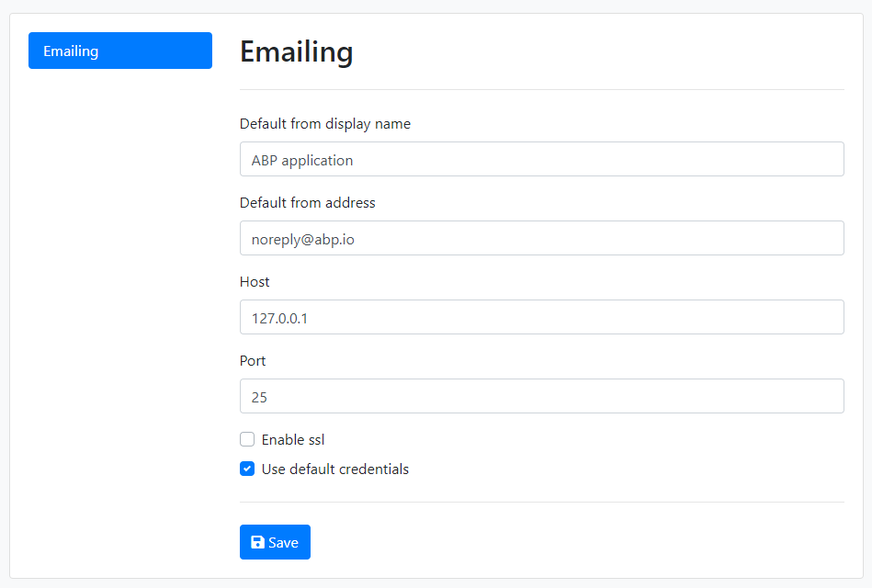
Task: Uncheck Use default credentials
Action: click(x=246, y=469)
